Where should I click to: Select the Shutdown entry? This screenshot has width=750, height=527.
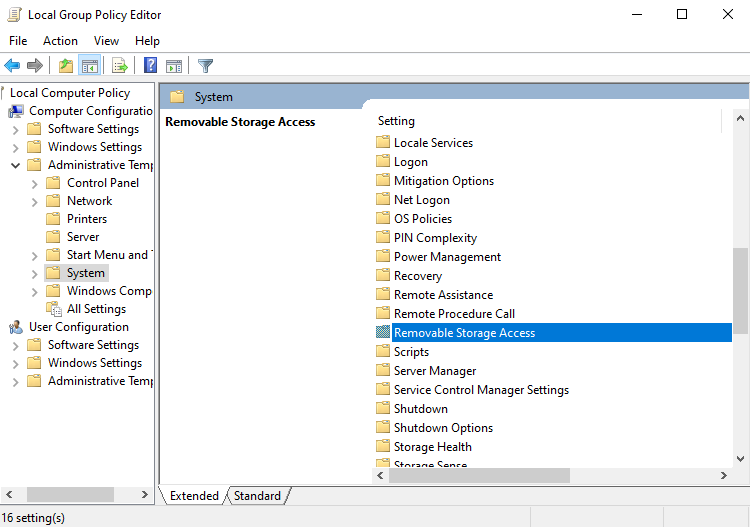coord(421,408)
